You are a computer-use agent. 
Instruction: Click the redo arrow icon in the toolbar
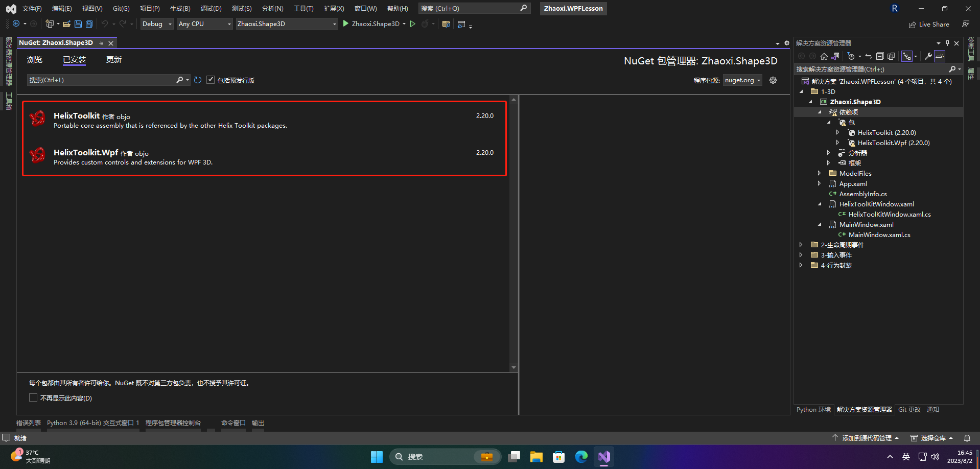[x=123, y=24]
